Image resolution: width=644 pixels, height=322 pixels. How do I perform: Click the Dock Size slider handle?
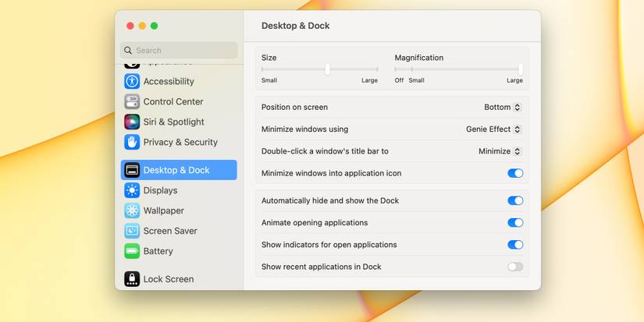[327, 69]
